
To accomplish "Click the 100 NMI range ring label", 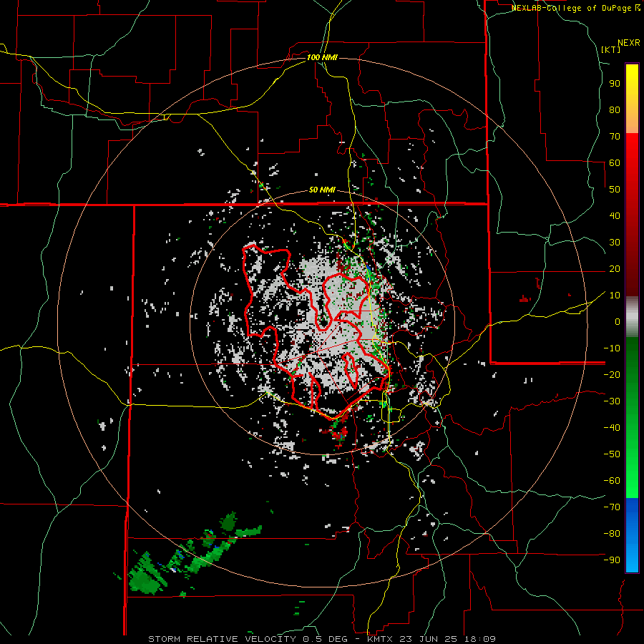I will pos(322,57).
